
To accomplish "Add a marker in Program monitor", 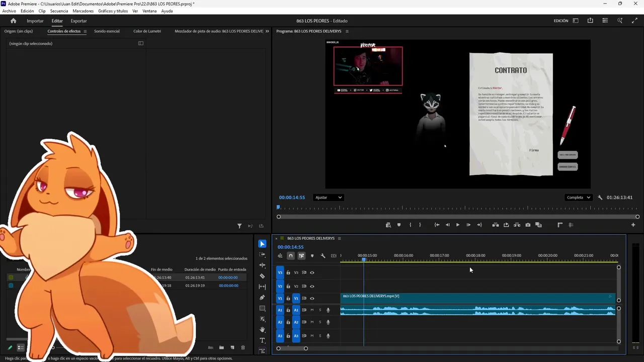I will pos(399,225).
